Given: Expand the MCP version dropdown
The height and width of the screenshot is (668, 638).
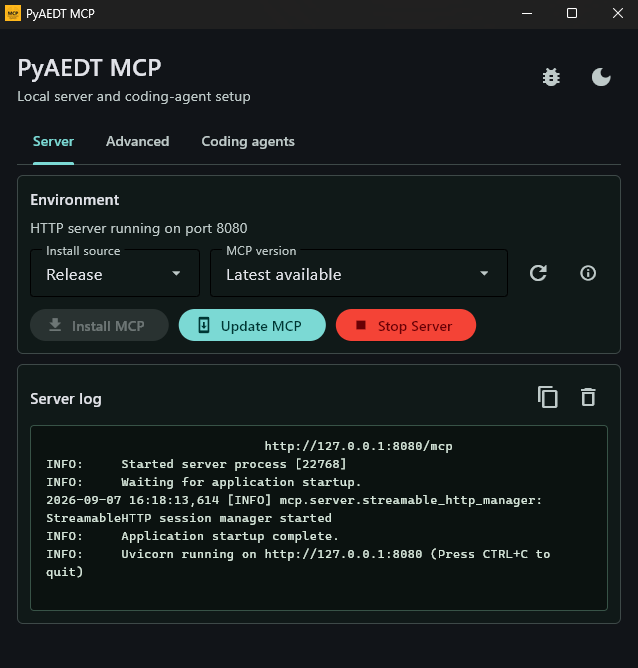Looking at the screenshot, I should tap(359, 274).
